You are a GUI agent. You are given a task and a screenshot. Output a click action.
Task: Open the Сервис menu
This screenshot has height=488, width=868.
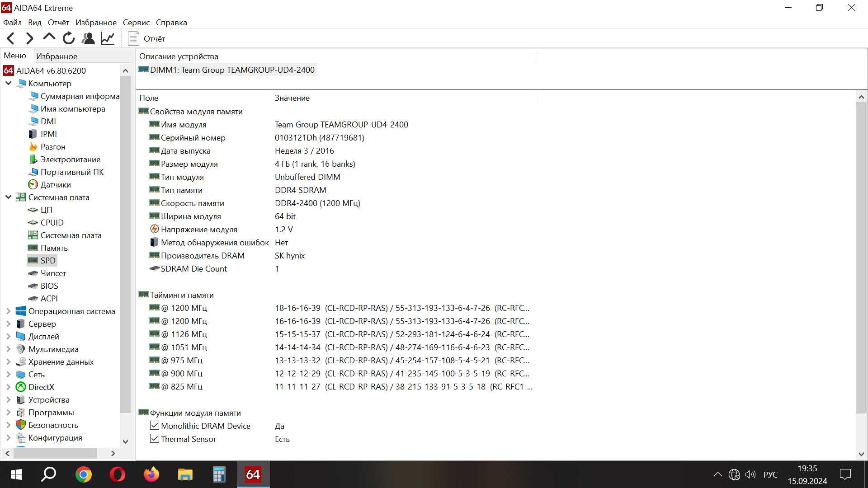tap(136, 23)
